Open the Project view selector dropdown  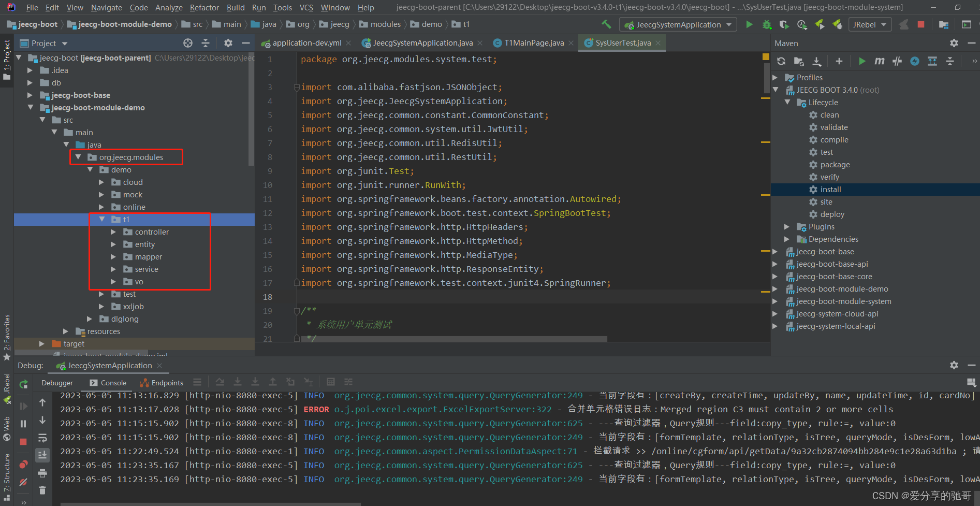(x=43, y=44)
